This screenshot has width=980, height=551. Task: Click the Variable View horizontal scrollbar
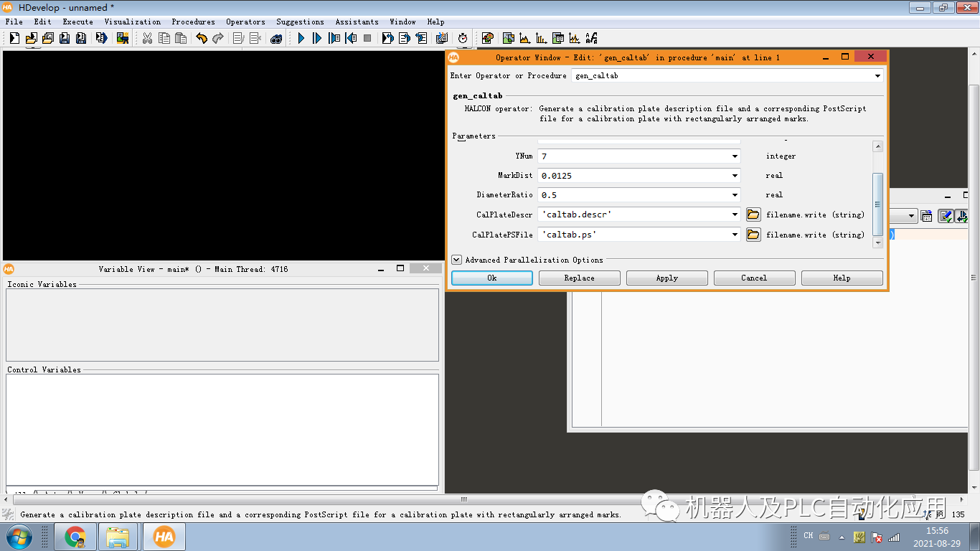coord(464,499)
